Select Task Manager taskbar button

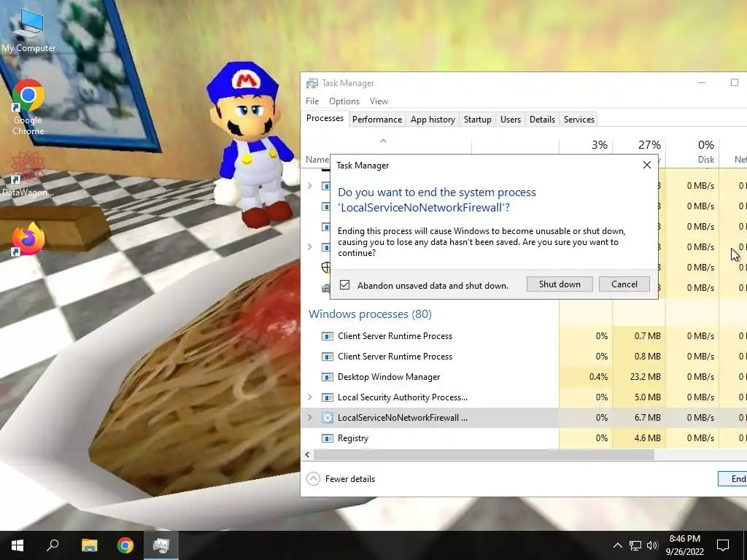coord(161,545)
